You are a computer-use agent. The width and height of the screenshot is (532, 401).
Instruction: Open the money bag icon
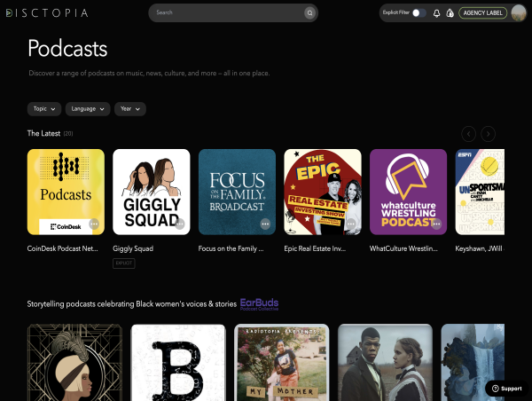[x=450, y=13]
